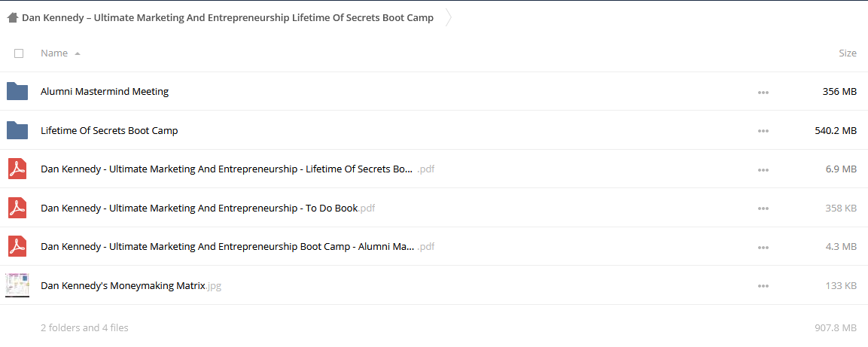Open the Lifetime Of Secrets Boot Camp folder icon

[17, 131]
